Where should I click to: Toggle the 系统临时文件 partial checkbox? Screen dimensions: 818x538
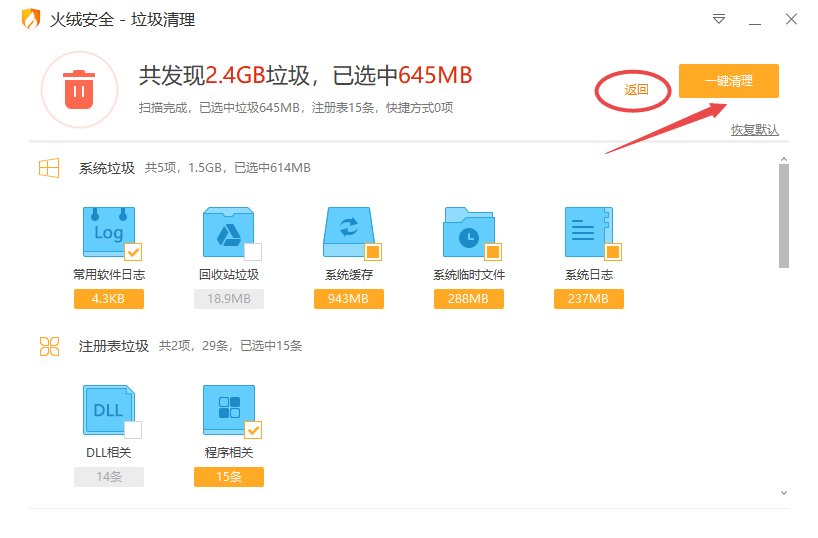(493, 252)
